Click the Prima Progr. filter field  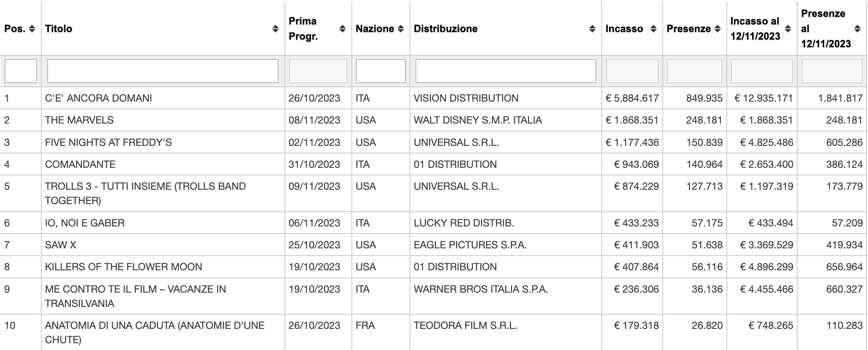pos(318,71)
